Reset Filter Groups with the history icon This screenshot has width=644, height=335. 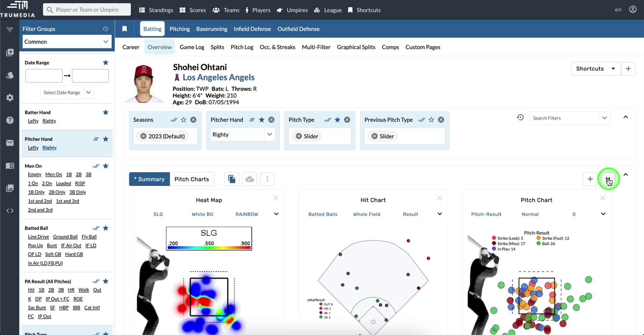click(106, 29)
